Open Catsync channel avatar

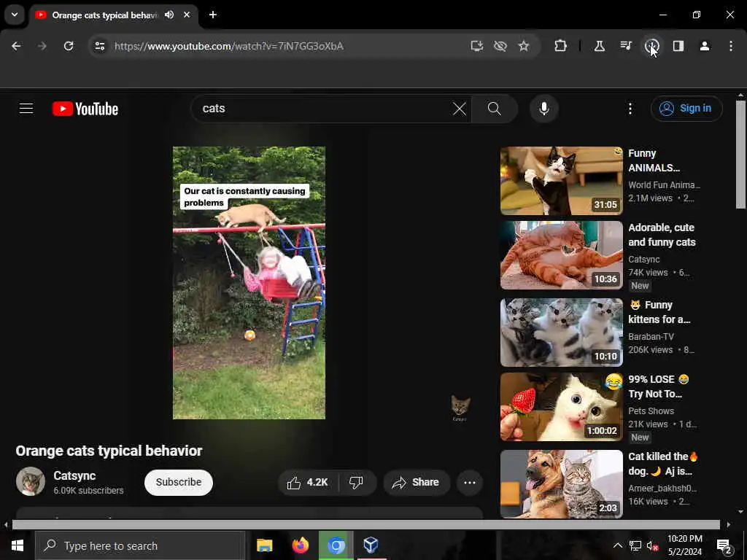point(31,481)
